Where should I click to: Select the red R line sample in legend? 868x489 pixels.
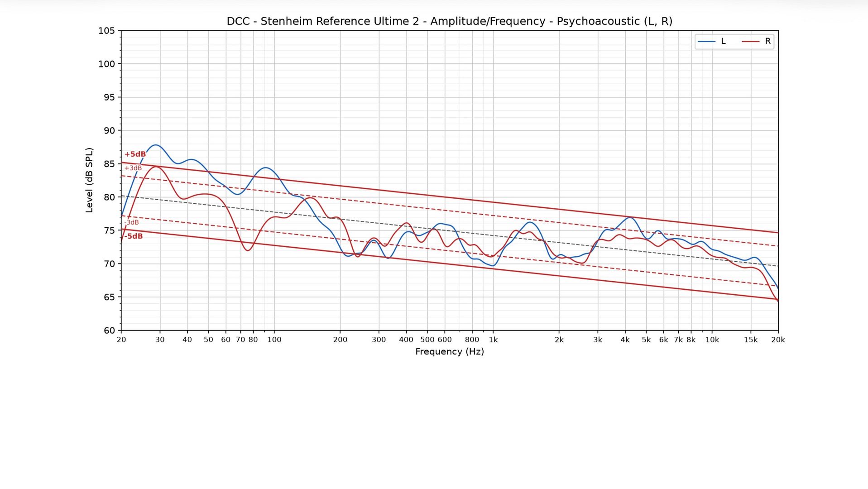coord(750,42)
